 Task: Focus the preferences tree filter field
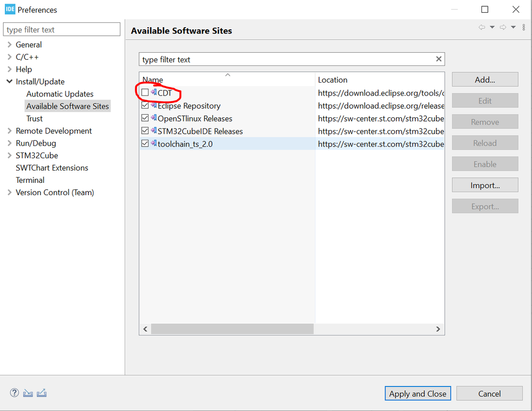click(62, 29)
